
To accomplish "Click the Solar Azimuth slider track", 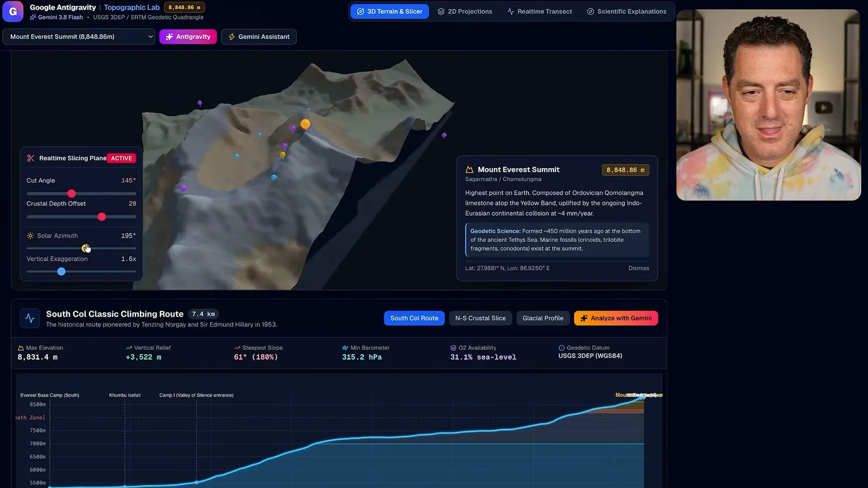I will coord(81,248).
